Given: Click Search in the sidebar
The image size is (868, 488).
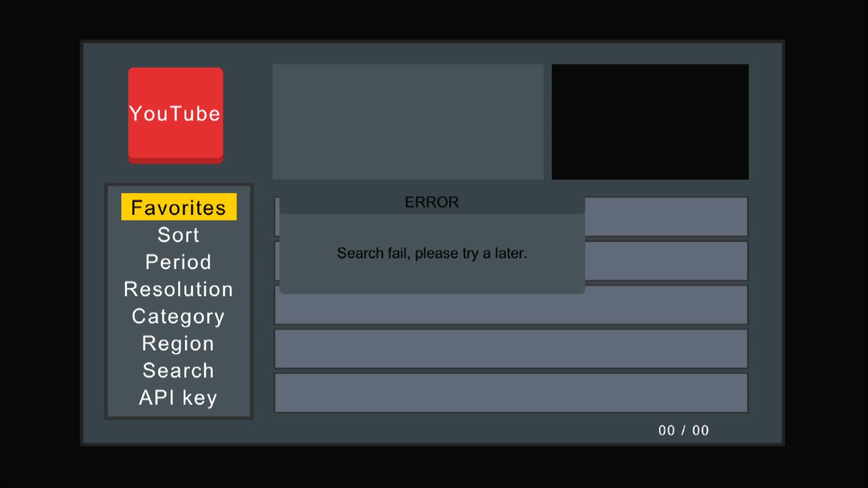Looking at the screenshot, I should click(x=179, y=371).
